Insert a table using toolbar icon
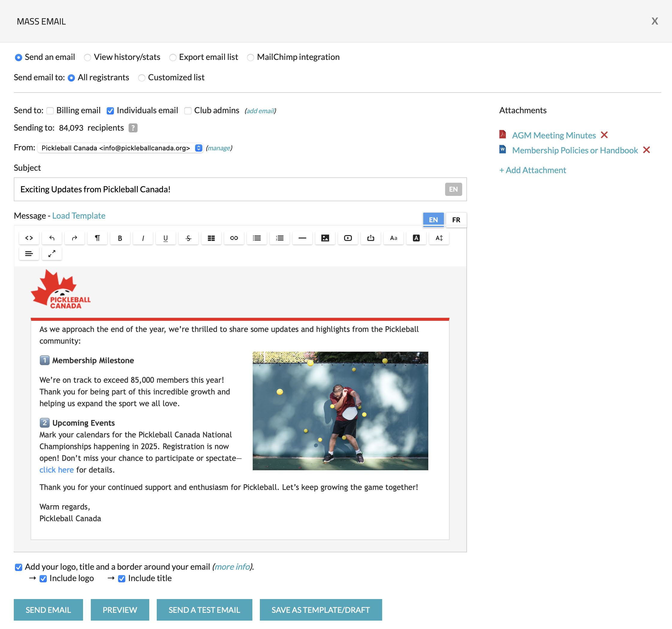 pos(211,238)
